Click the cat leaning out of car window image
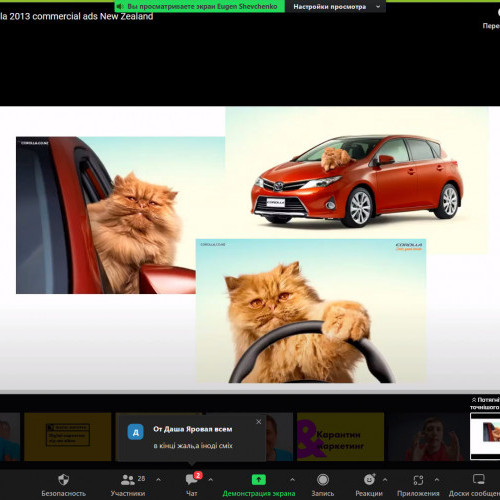 click(x=106, y=215)
